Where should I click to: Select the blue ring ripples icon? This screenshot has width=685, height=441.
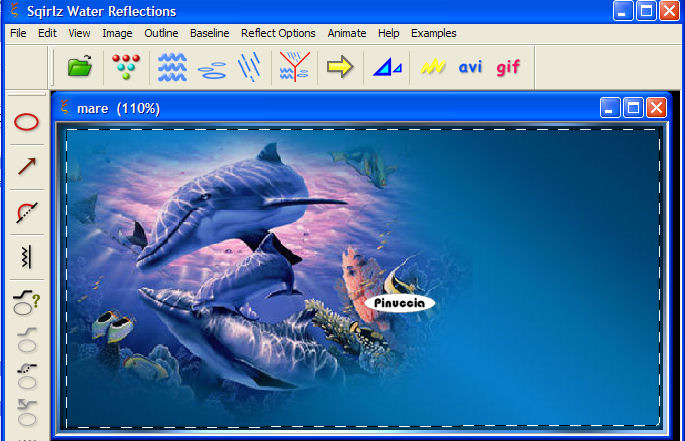click(212, 70)
